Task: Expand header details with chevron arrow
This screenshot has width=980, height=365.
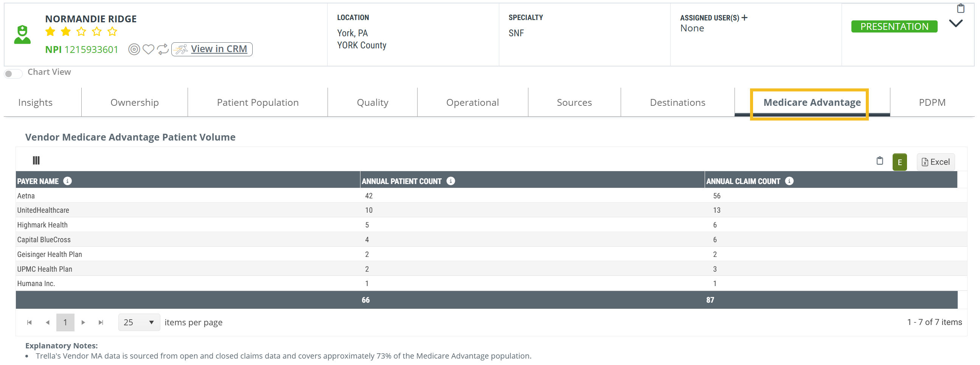Action: tap(956, 23)
